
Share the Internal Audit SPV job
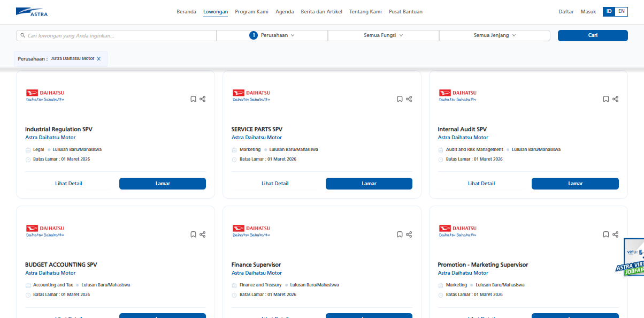click(x=616, y=99)
